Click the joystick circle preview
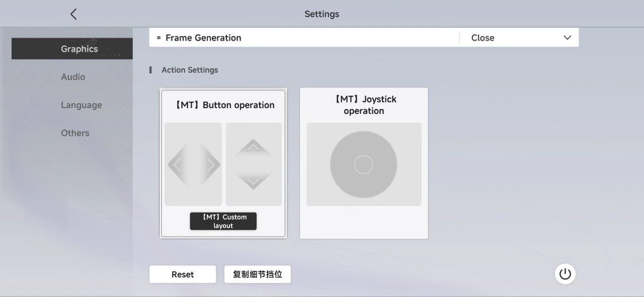This screenshot has height=297, width=644. click(364, 164)
